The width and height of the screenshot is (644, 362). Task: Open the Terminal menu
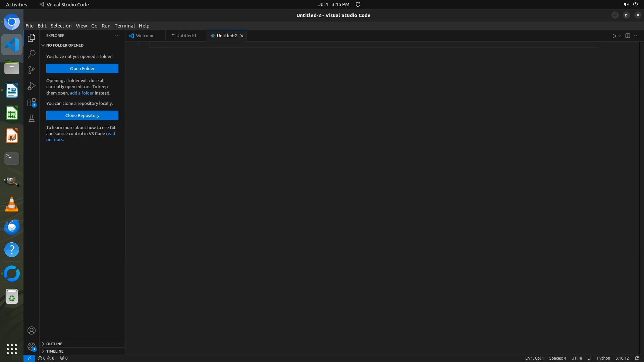coord(124,26)
